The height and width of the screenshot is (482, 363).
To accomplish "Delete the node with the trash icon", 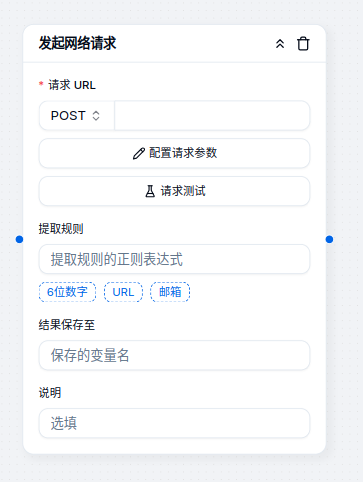I will 303,44.
